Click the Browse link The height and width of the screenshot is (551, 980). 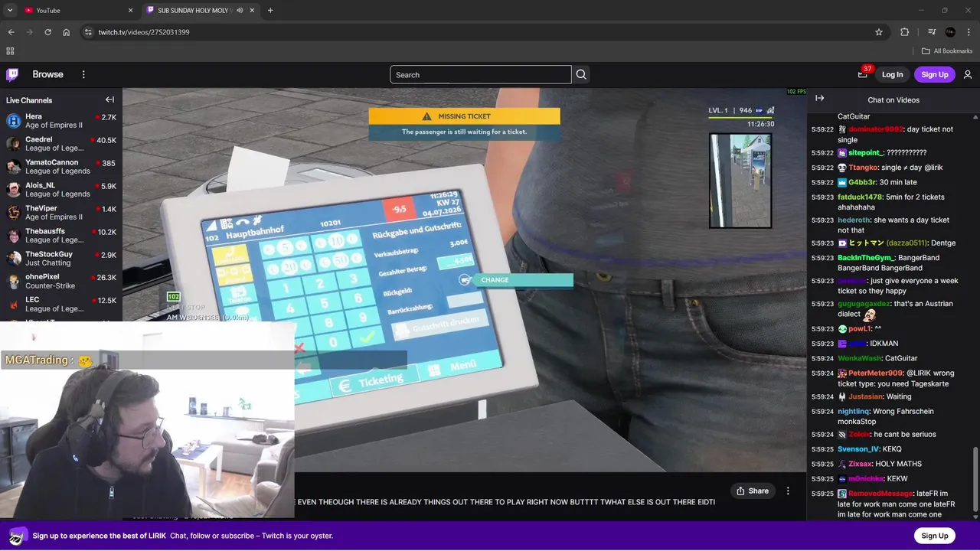tap(47, 74)
